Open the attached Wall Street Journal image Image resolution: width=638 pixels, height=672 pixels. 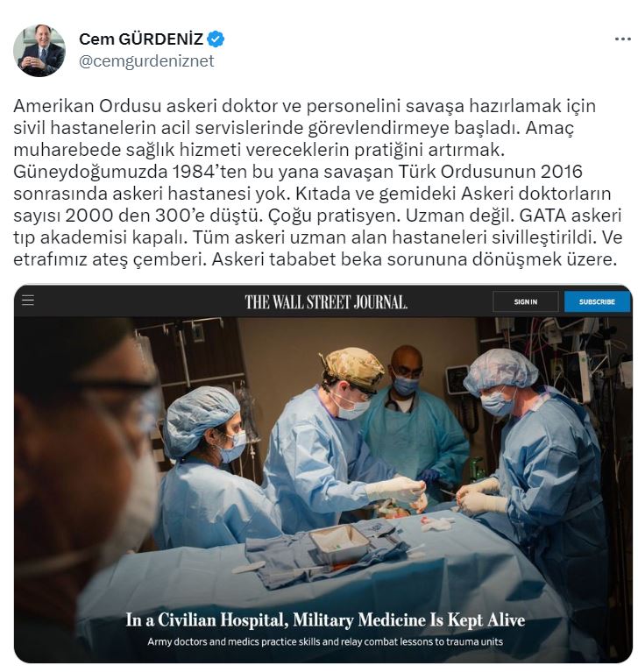(323, 474)
